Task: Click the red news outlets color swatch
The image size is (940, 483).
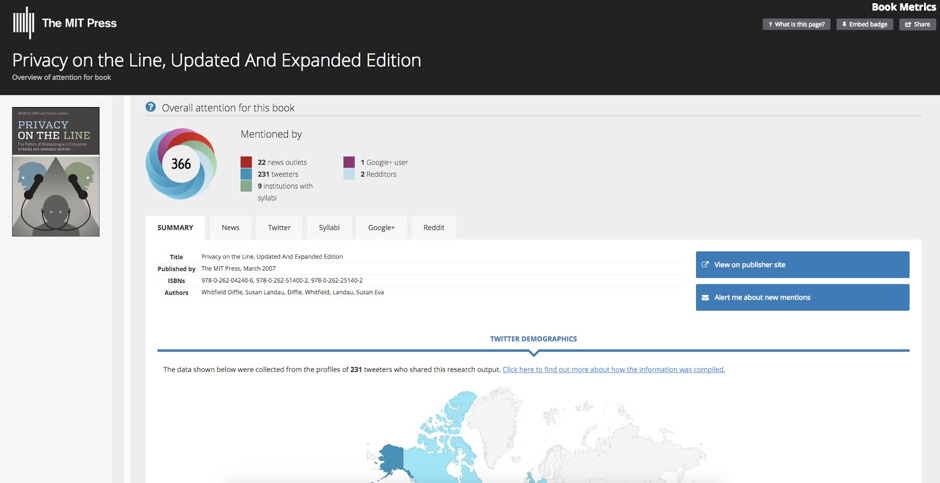Action: (246, 162)
